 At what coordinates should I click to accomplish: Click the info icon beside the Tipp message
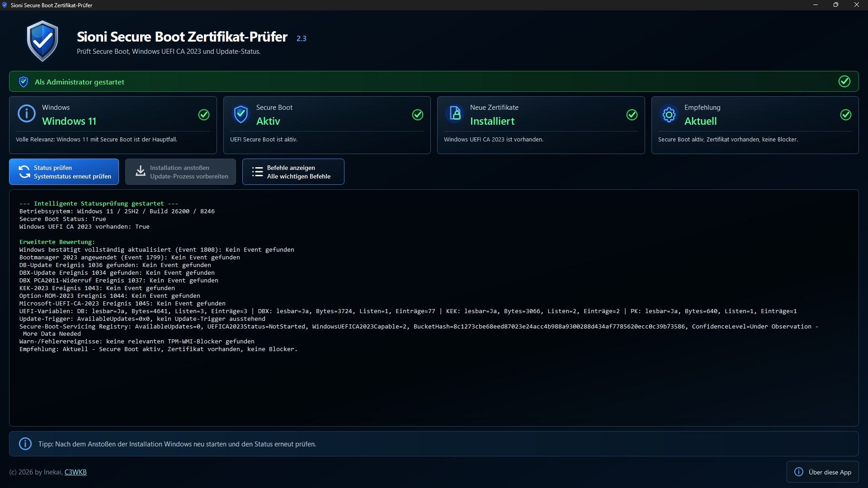click(25, 444)
